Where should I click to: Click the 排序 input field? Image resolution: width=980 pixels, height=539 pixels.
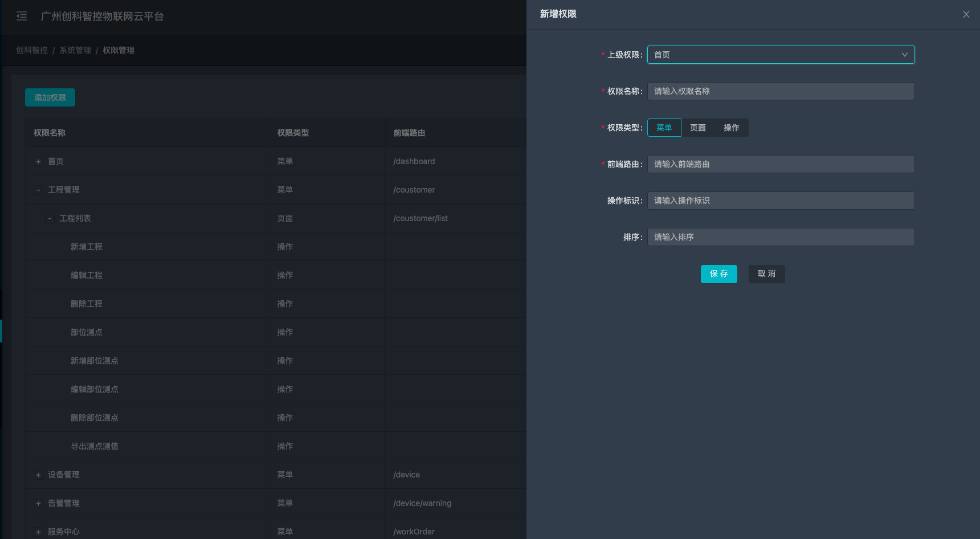(x=781, y=237)
